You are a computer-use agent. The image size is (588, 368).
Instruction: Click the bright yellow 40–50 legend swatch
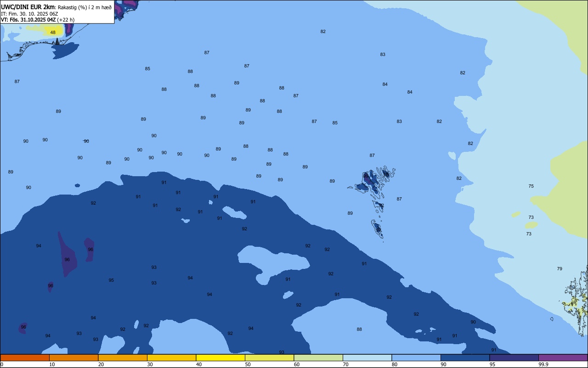(x=220, y=357)
